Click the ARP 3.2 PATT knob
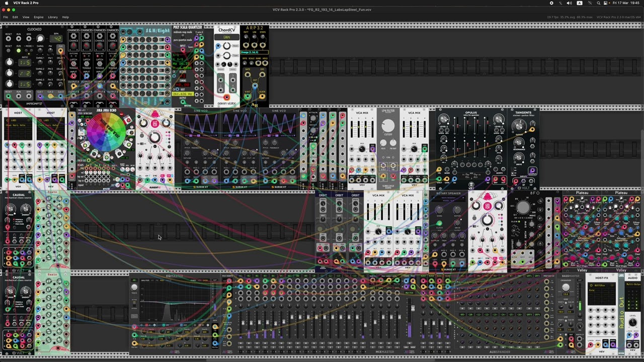Viewport: 644px width, 362px height. (246, 37)
